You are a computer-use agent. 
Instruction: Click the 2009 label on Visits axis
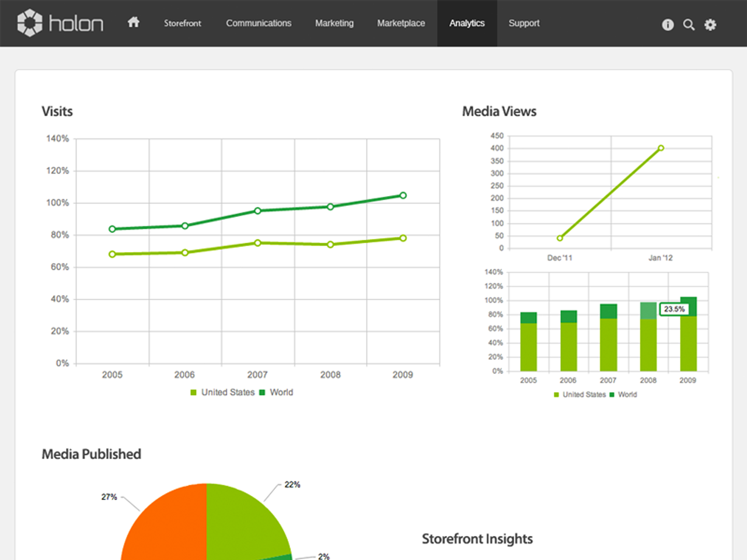click(x=403, y=374)
